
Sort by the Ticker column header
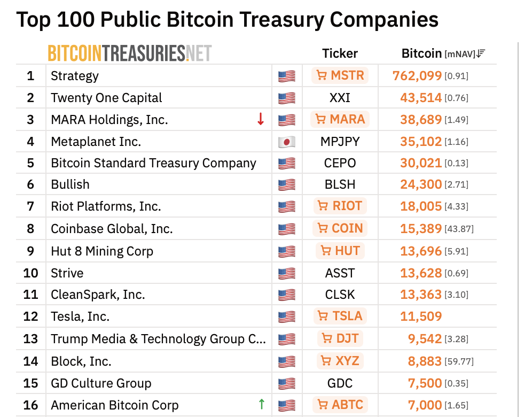point(340,53)
